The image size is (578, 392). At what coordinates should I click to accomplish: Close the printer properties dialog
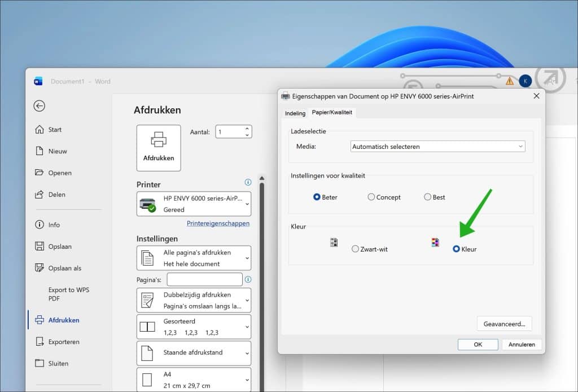[536, 96]
